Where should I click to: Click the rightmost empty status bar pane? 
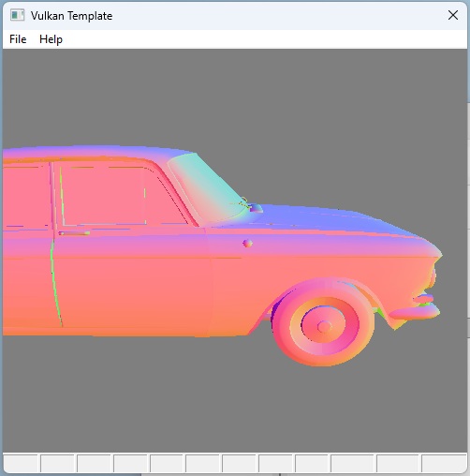pos(444,463)
